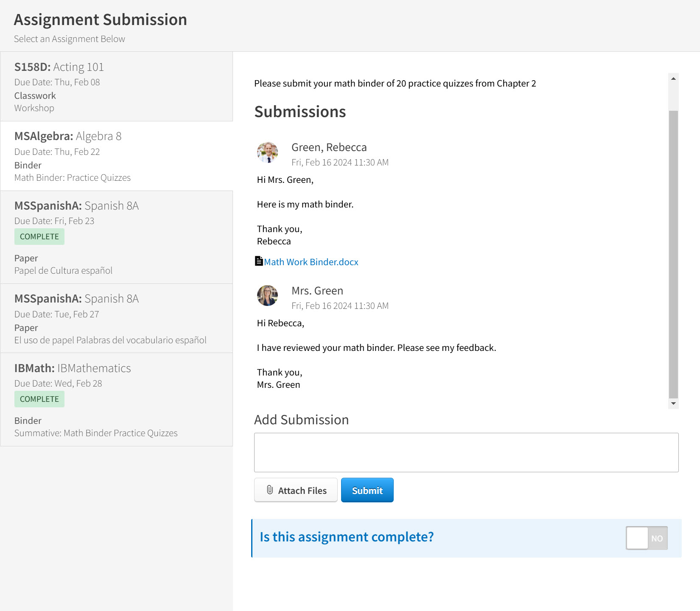Click the scrollbar down arrow
The height and width of the screenshot is (611, 700).
(x=672, y=404)
